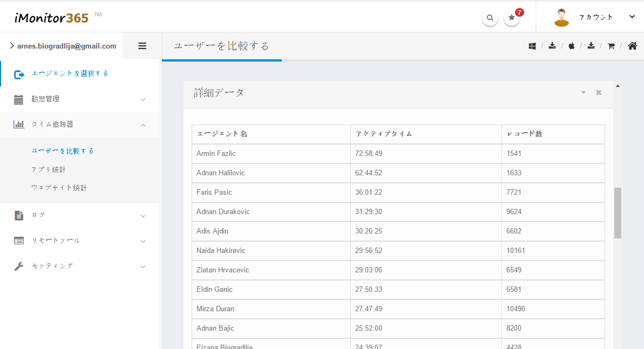Go to the home icon
This screenshot has width=644, height=349.
pos(632,46)
